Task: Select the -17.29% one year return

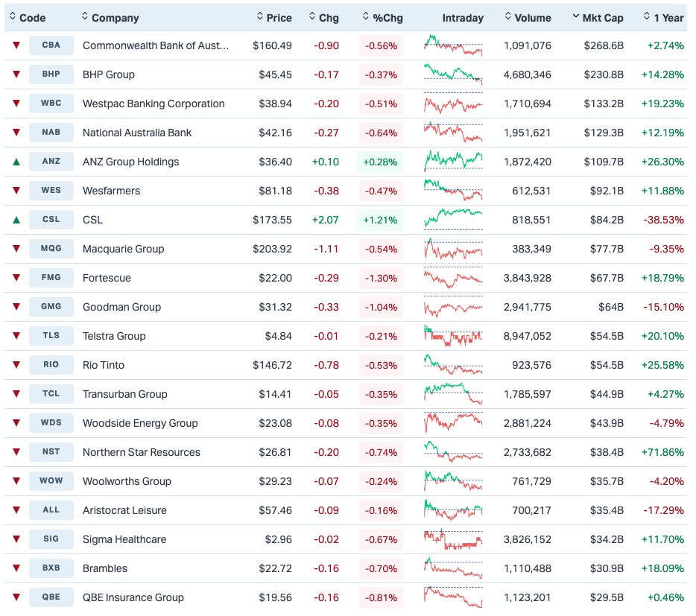Action: pyautogui.click(x=664, y=510)
